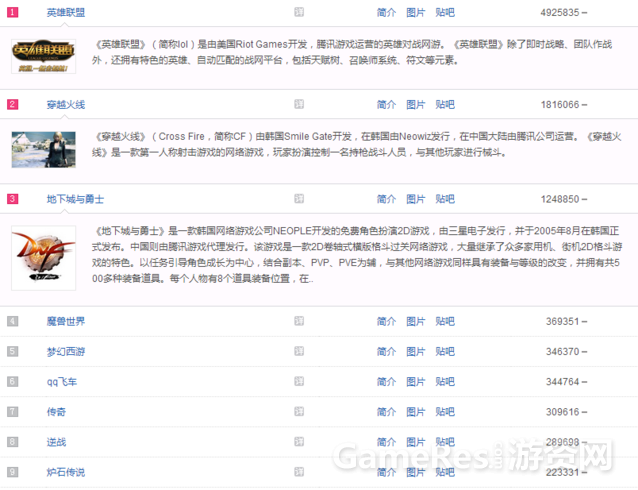Open 简介 for 英雄联盟

(x=386, y=13)
